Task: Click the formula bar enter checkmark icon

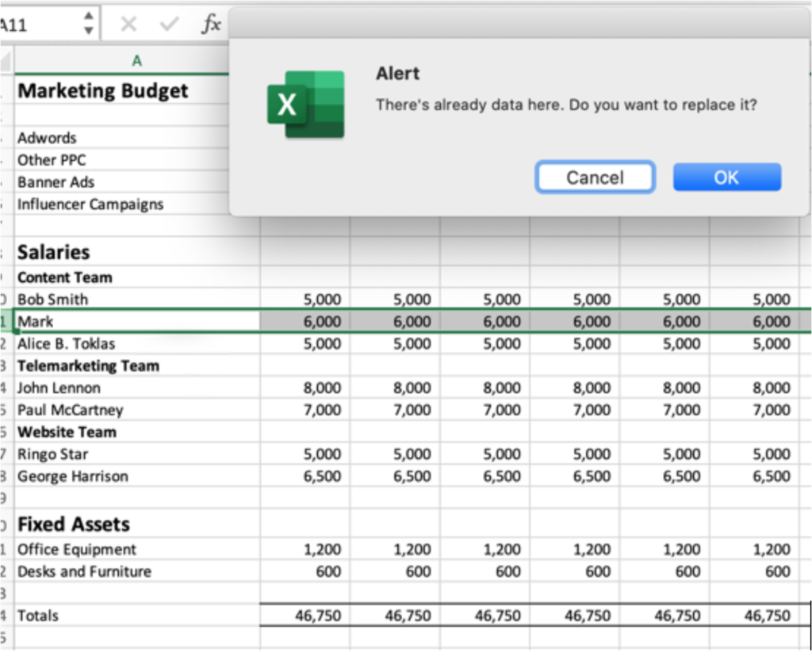Action: coord(169,25)
